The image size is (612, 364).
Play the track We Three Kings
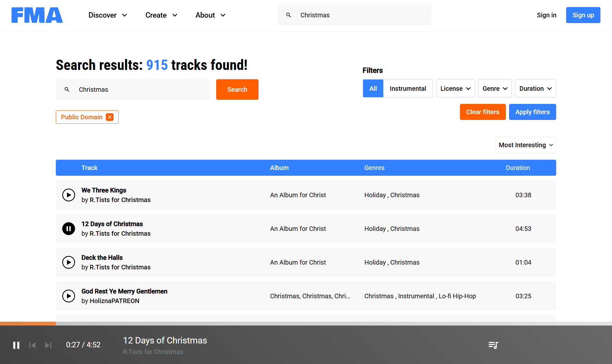[x=68, y=195]
